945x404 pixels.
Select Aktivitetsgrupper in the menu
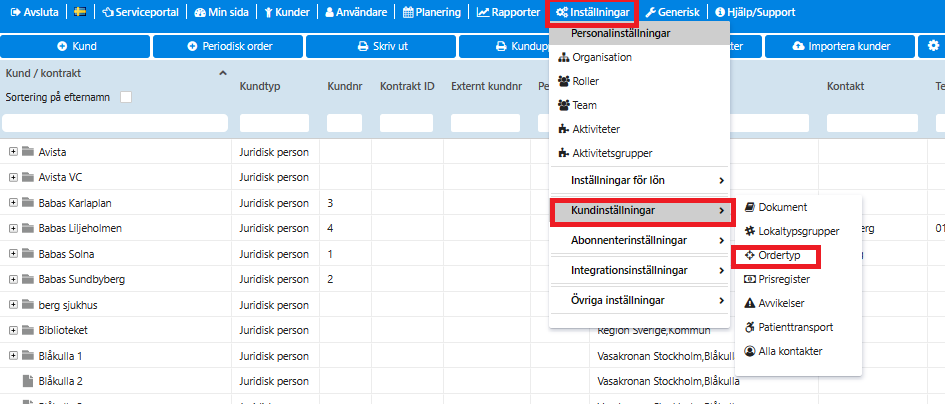click(x=605, y=154)
